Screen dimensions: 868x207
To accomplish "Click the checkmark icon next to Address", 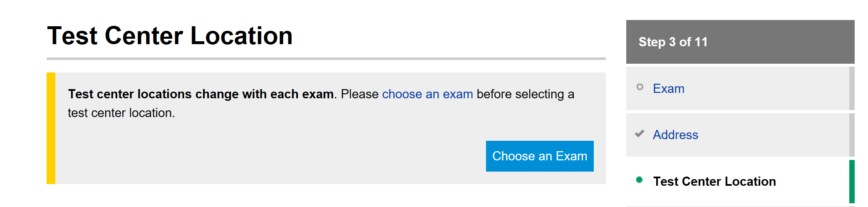I will pyautogui.click(x=640, y=134).
